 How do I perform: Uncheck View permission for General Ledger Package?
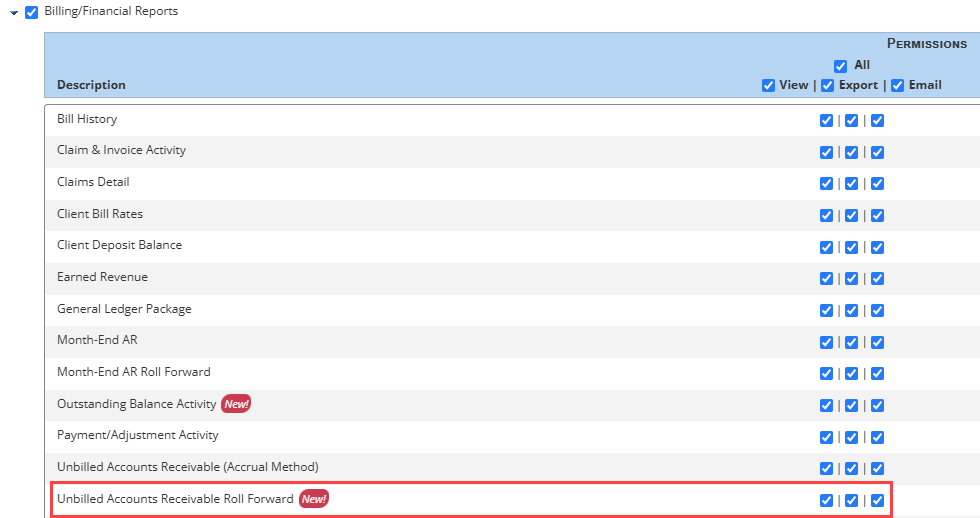826,311
